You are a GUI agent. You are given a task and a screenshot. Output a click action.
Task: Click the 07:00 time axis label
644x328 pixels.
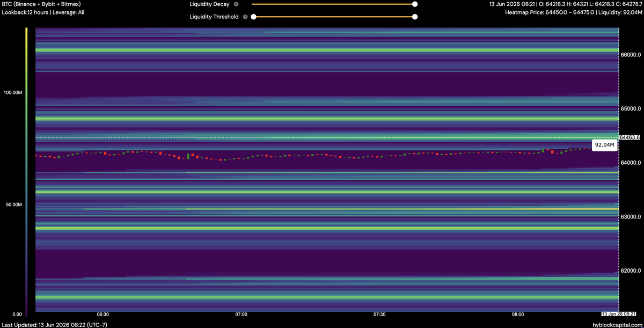click(x=241, y=314)
